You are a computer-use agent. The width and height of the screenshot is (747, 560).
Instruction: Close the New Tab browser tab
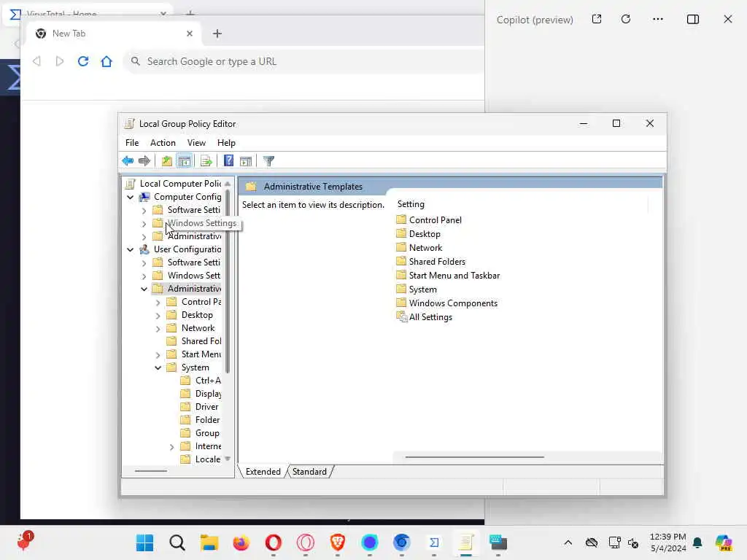(190, 34)
